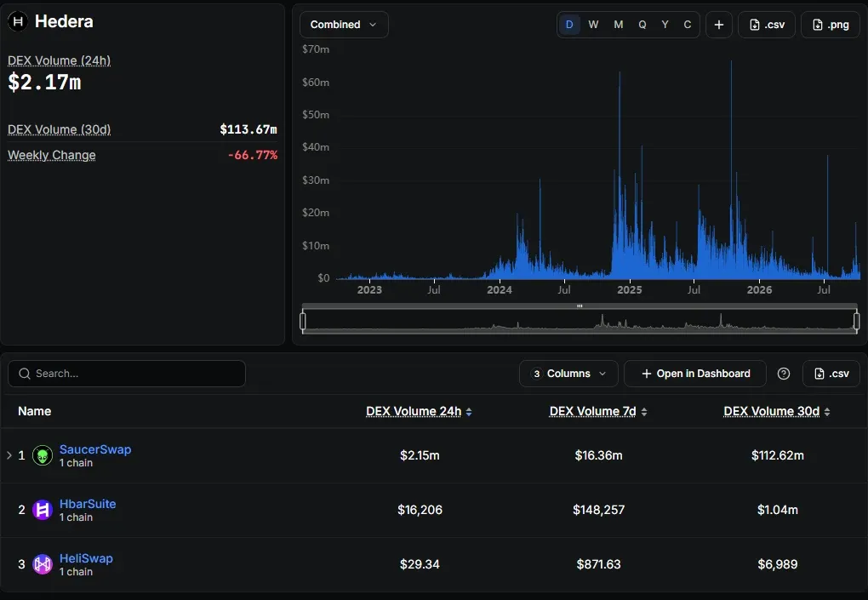
Task: Click DEX Volume (30d) stat label
Action: click(x=60, y=129)
